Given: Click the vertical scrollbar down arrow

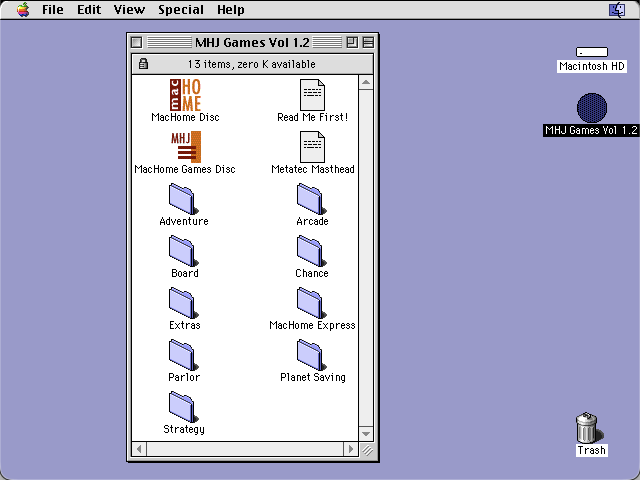Looking at the screenshot, I should pos(366,433).
